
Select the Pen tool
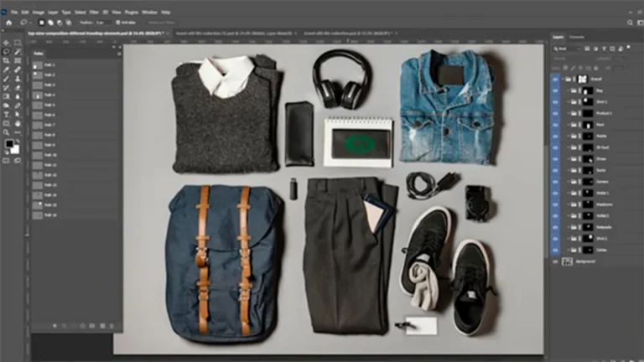pos(18,106)
